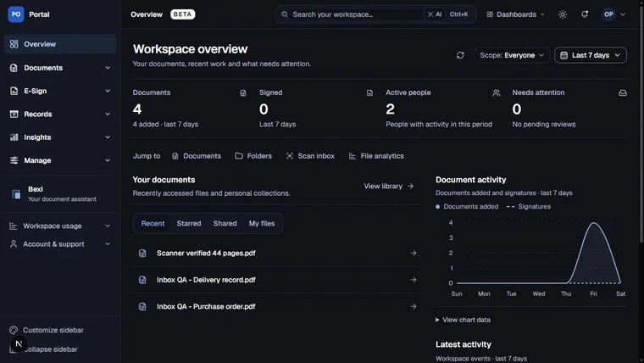Click the Active people stat icon
The image size is (644, 363).
pos(497,93)
